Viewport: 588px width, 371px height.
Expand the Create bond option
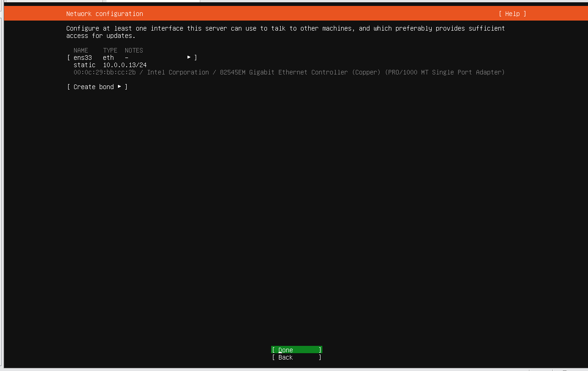click(x=97, y=87)
